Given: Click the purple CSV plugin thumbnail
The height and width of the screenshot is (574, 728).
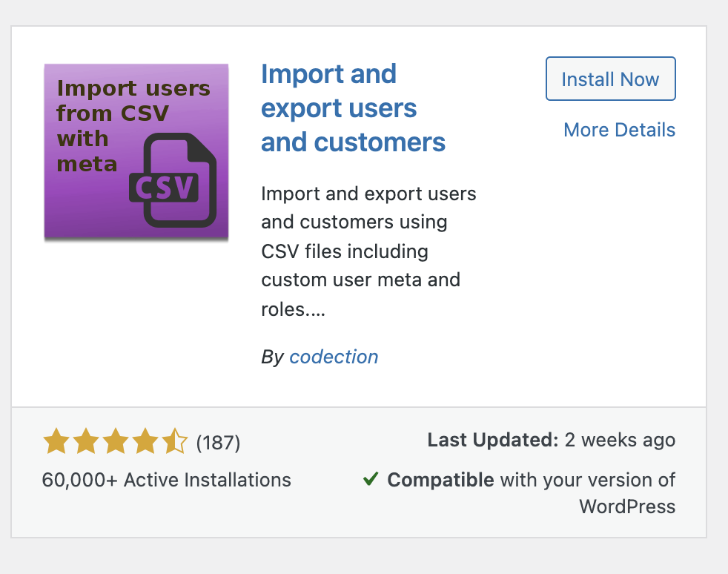Looking at the screenshot, I should (136, 151).
